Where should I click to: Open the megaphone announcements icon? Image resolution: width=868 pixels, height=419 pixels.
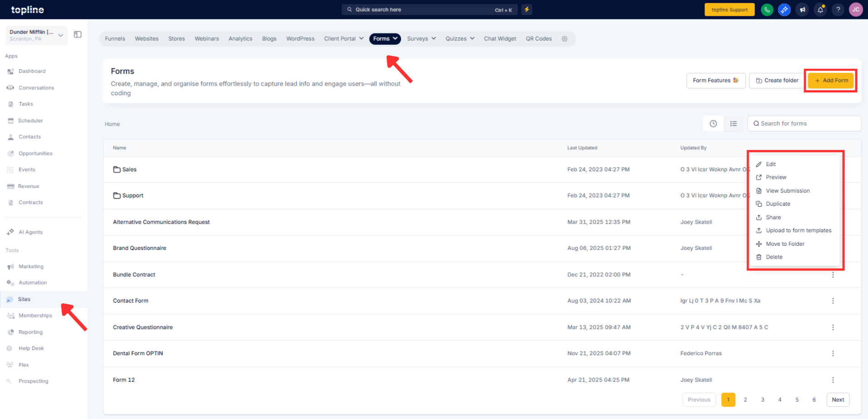coord(802,10)
